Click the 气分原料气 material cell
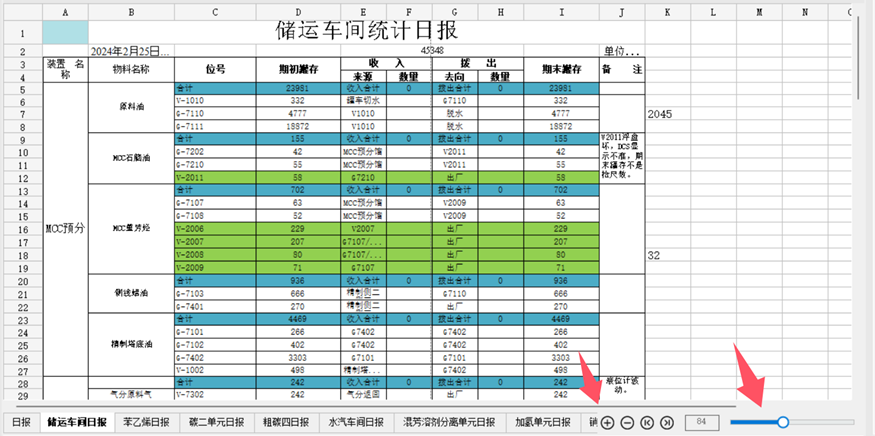 click(x=132, y=394)
